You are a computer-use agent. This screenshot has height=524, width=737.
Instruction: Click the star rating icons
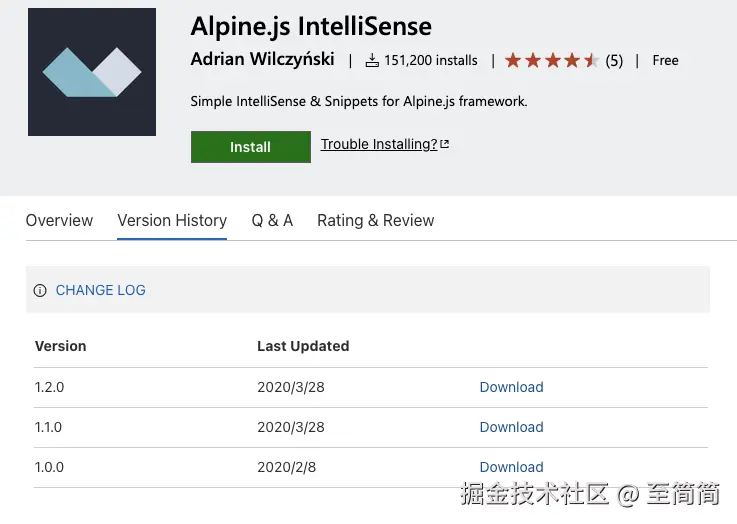(551, 61)
